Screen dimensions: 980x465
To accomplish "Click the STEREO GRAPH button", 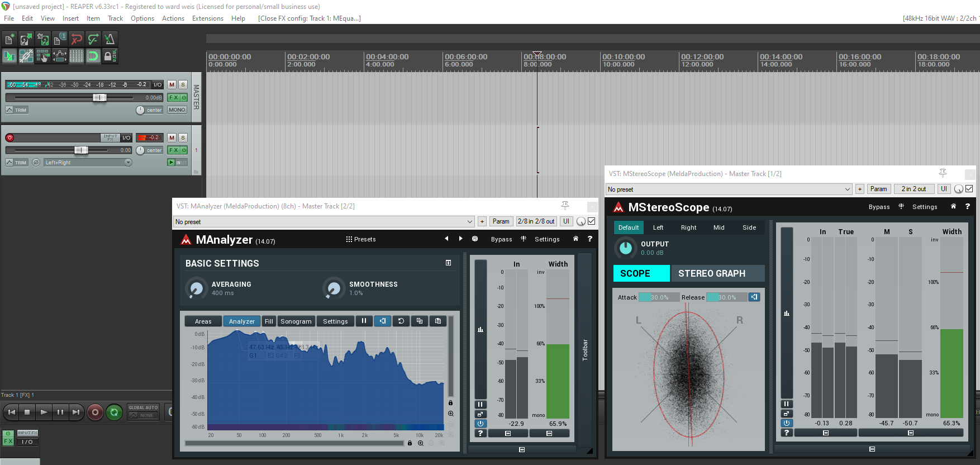I will pos(711,273).
